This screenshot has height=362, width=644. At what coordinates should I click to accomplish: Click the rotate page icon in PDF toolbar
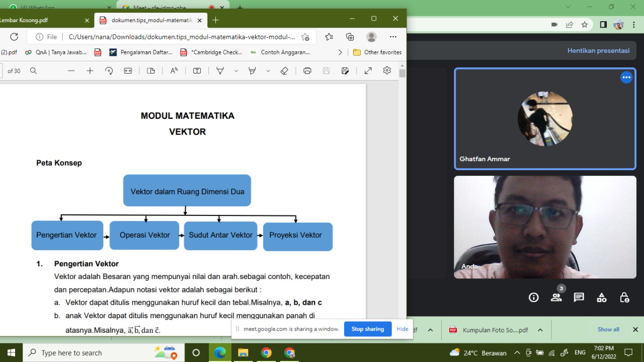[109, 71]
